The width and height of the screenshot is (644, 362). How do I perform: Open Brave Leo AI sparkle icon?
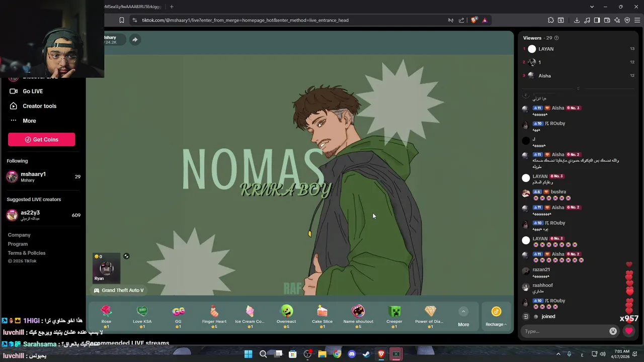point(617,20)
